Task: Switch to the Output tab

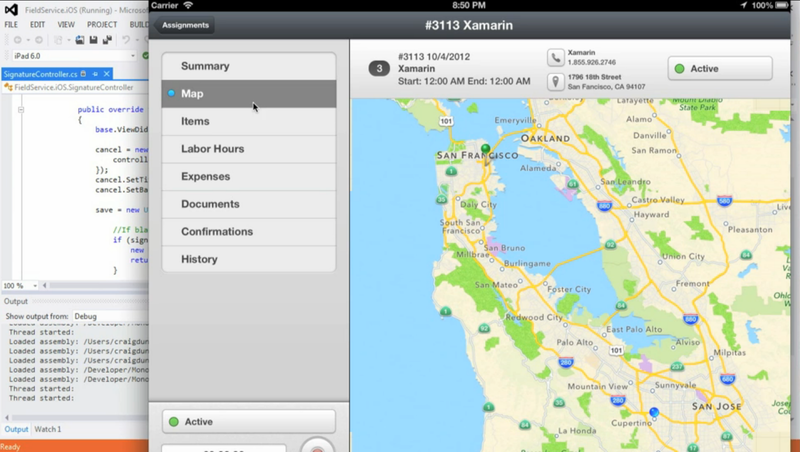Action: (16, 429)
